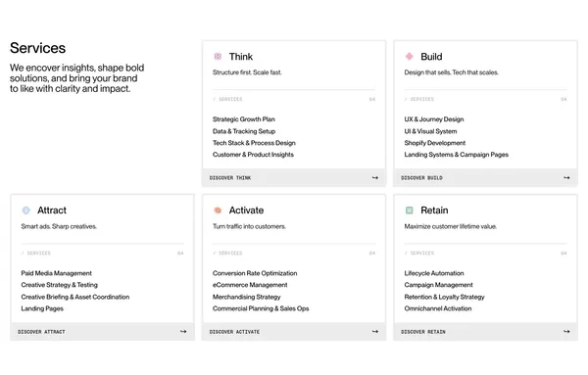This screenshot has width=588, height=375.
Task: Click Customer & Product Insights item
Action: [253, 155]
